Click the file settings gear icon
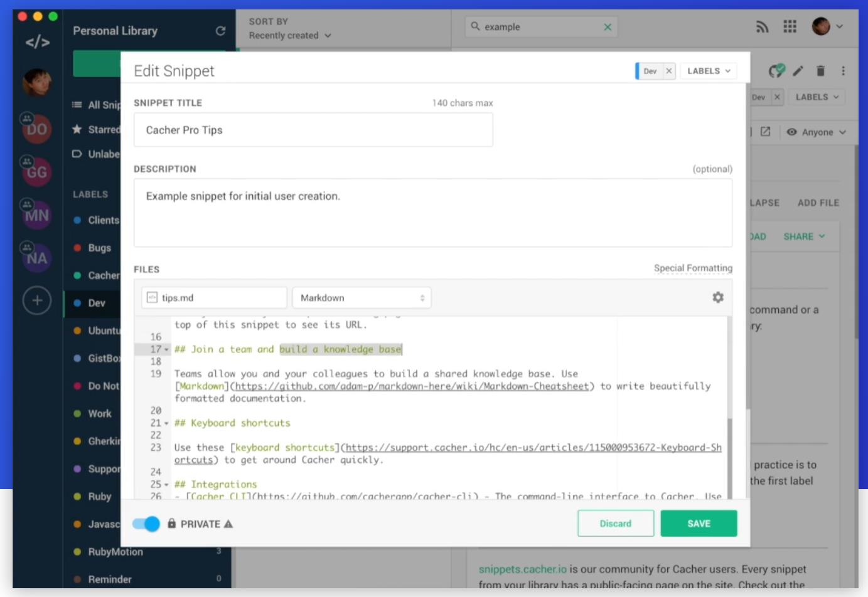868x597 pixels. (x=718, y=297)
